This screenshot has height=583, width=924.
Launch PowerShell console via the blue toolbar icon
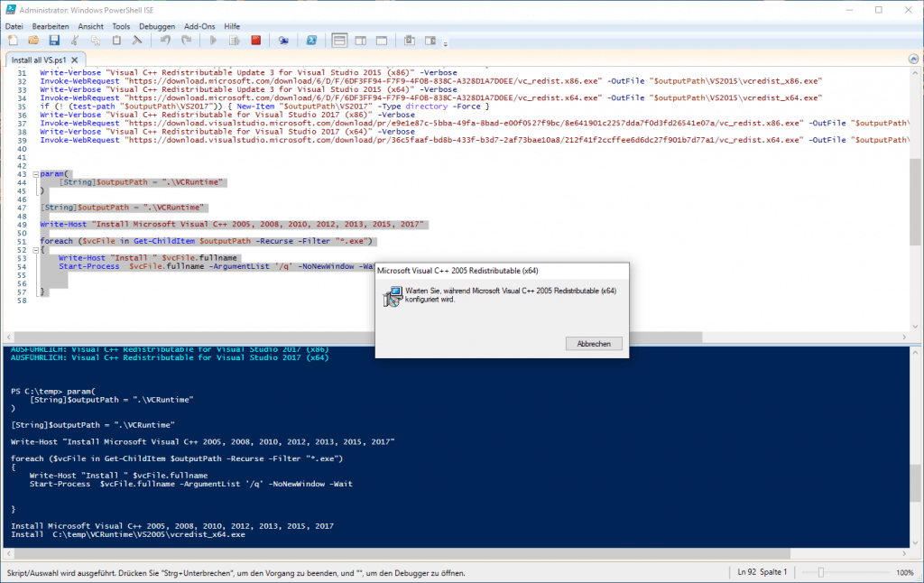pyautogui.click(x=310, y=41)
